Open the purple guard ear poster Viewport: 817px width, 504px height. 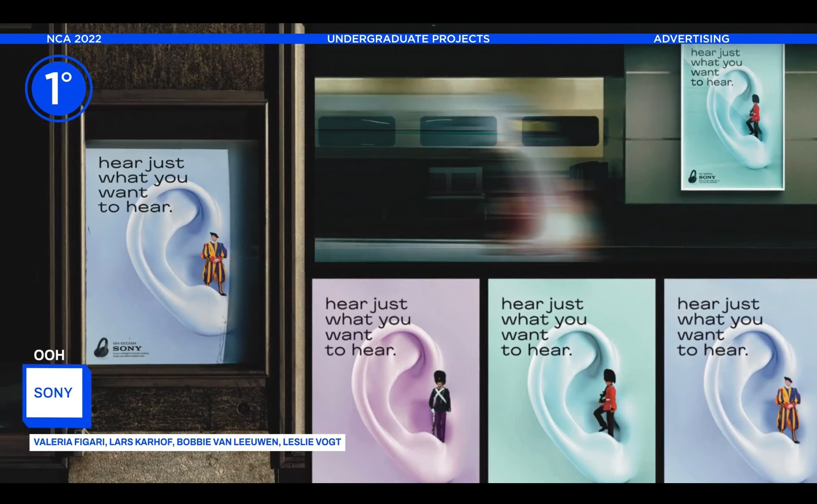coord(396,381)
